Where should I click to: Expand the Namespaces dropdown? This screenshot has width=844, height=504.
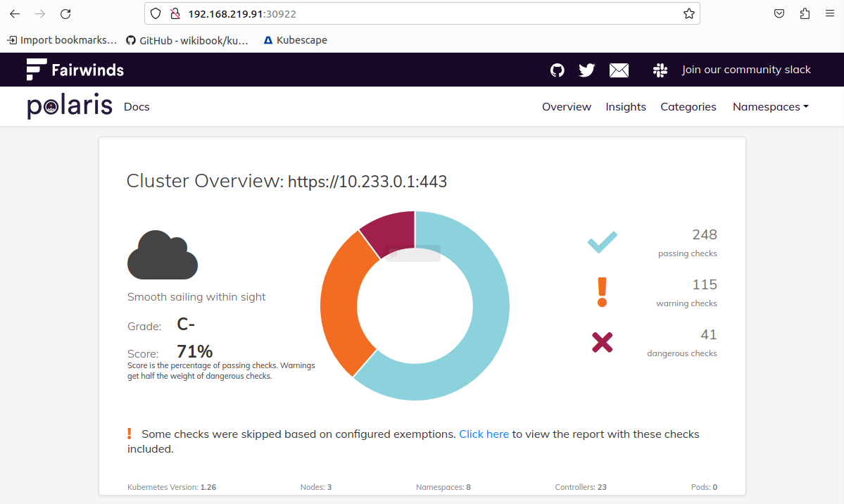pos(770,106)
